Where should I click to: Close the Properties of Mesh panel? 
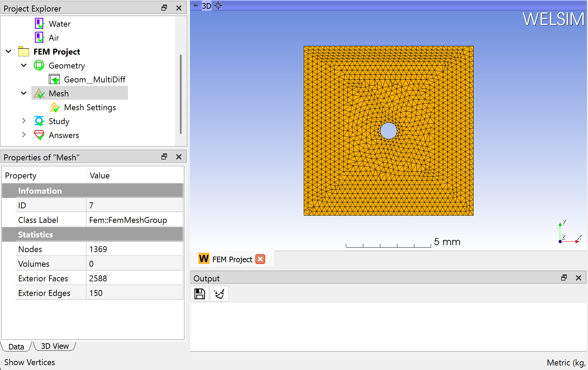point(179,157)
